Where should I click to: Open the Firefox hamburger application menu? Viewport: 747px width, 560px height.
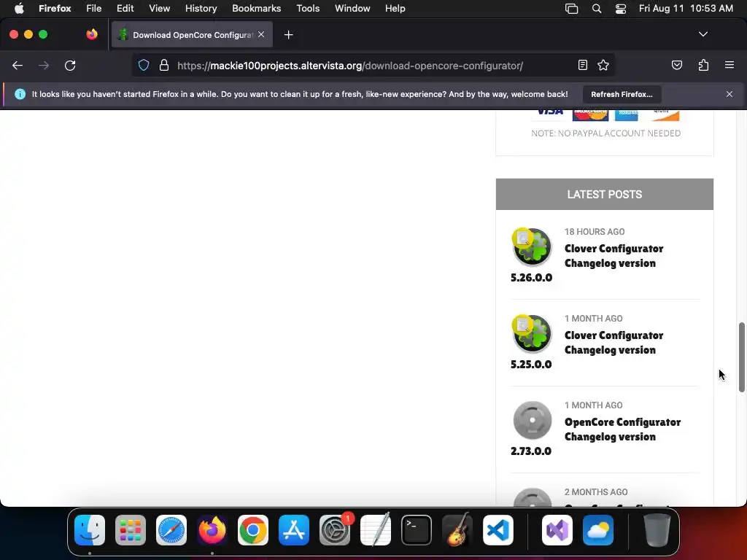pos(729,65)
